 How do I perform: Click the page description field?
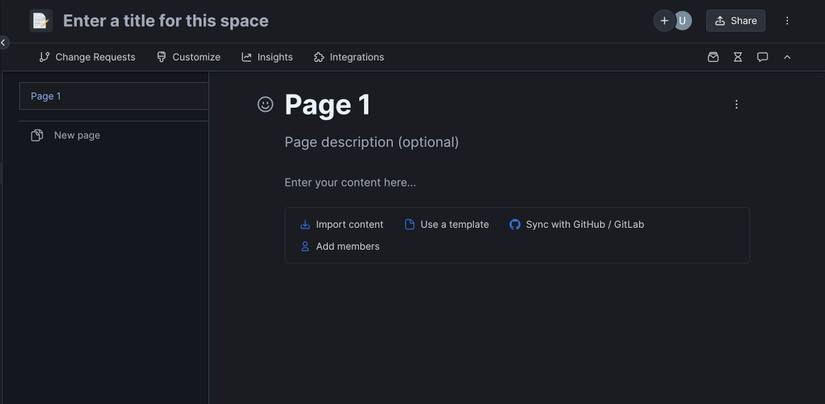[372, 142]
